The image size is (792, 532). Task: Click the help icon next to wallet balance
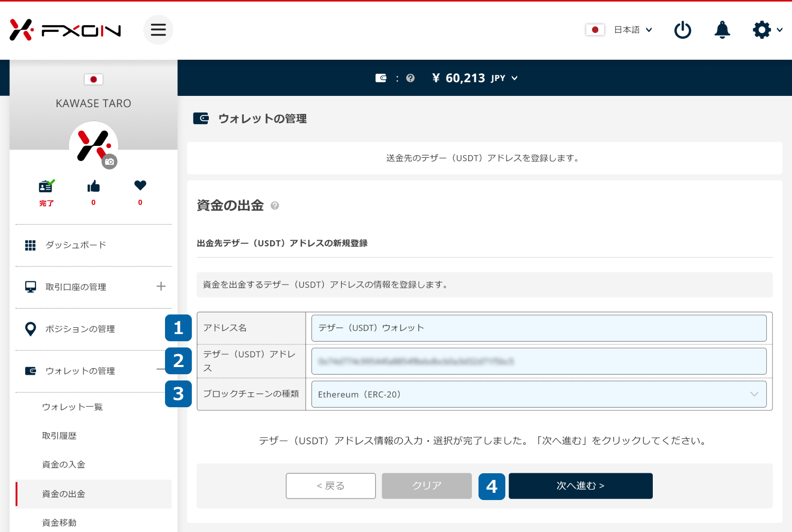point(410,78)
